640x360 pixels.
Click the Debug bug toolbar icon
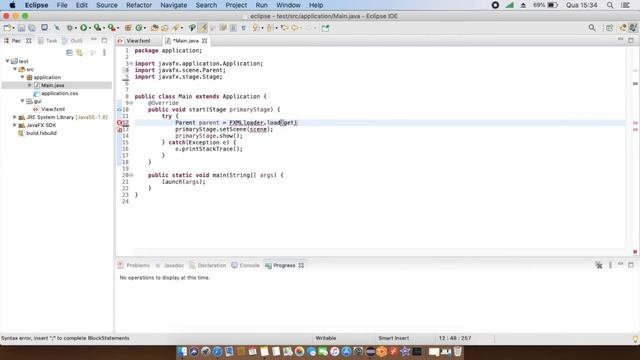[70, 28]
